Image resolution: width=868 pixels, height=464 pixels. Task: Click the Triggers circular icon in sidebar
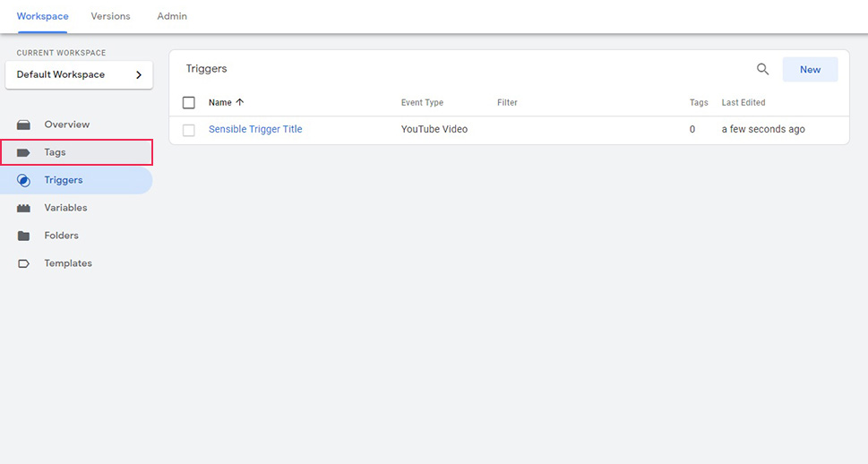coord(23,180)
